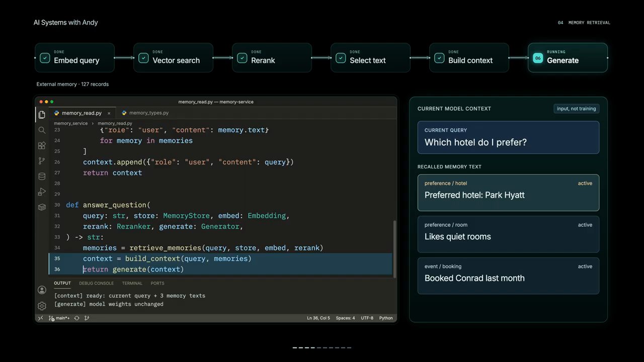Switch to the DEBUG CONSOLE panel tab
Image resolution: width=644 pixels, height=362 pixels.
click(96, 283)
